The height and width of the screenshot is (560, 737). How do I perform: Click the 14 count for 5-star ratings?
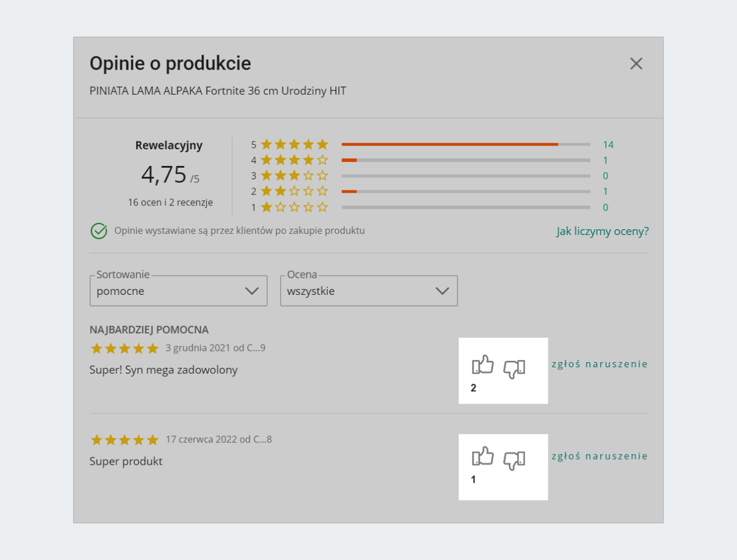608,145
